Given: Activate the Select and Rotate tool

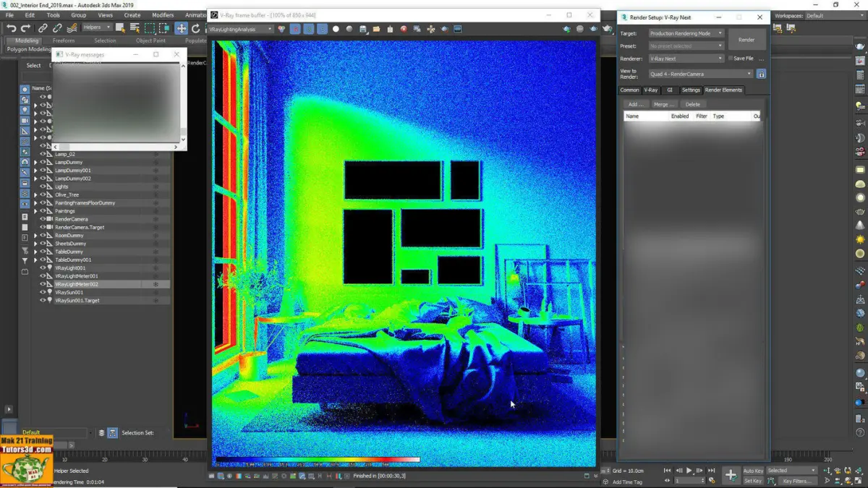Looking at the screenshot, I should (x=195, y=28).
